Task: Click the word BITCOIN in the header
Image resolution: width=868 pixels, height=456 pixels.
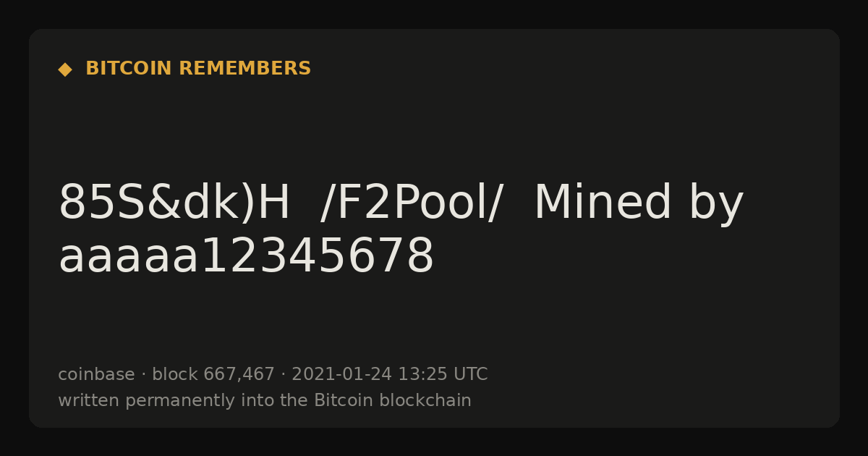Action: coord(129,69)
